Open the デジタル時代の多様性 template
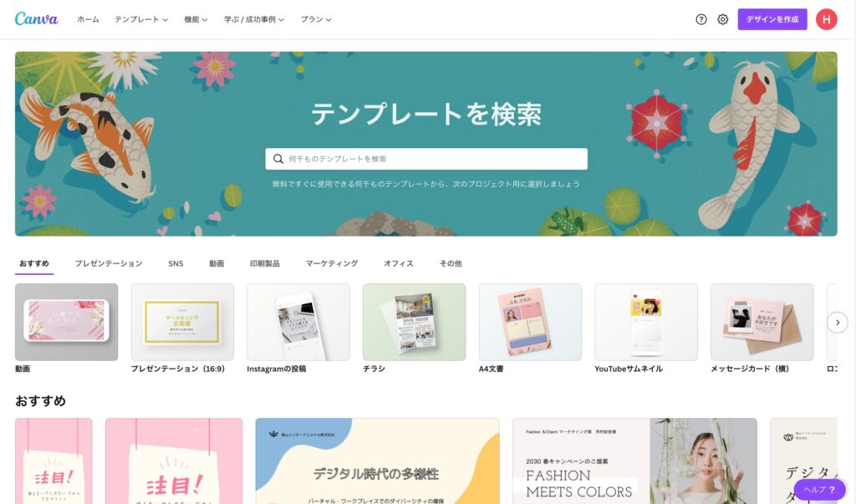This screenshot has width=856, height=504. [377, 461]
